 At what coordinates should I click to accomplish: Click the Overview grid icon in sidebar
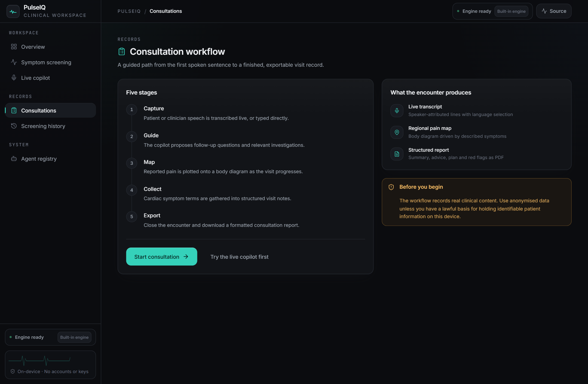14,47
